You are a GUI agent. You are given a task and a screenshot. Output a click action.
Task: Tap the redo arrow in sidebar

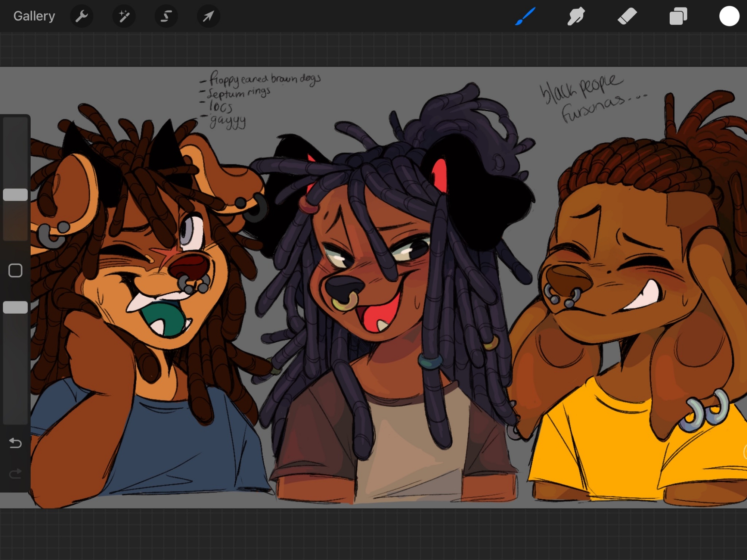tap(15, 474)
